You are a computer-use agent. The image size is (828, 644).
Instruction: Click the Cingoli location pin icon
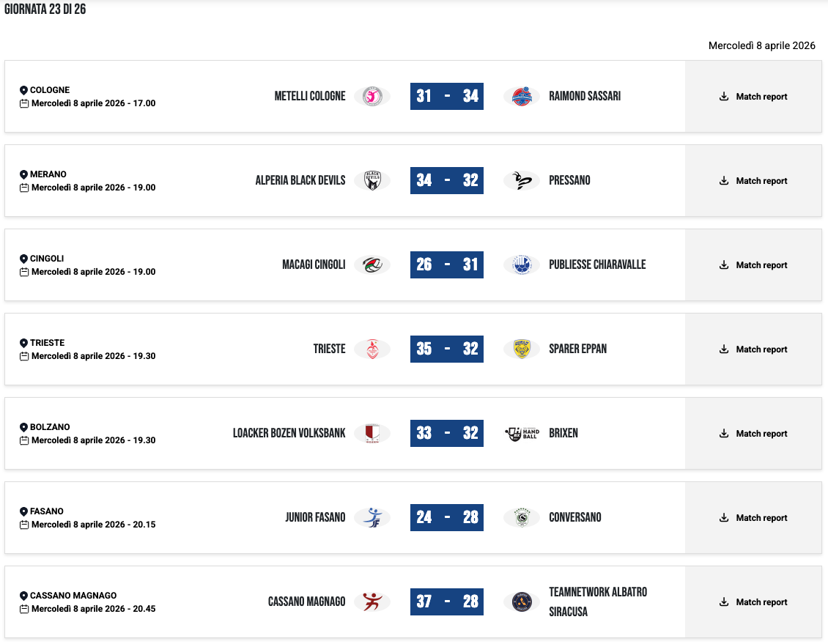tap(23, 259)
